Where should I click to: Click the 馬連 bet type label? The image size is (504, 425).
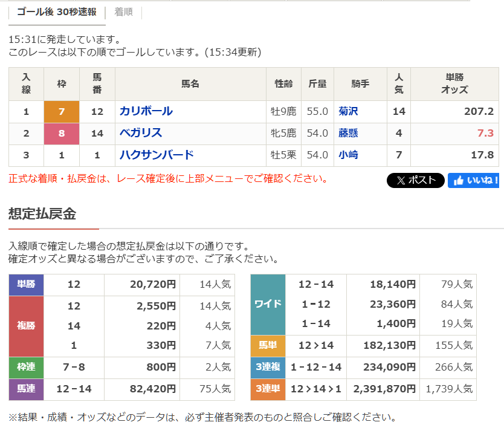[x=26, y=389]
